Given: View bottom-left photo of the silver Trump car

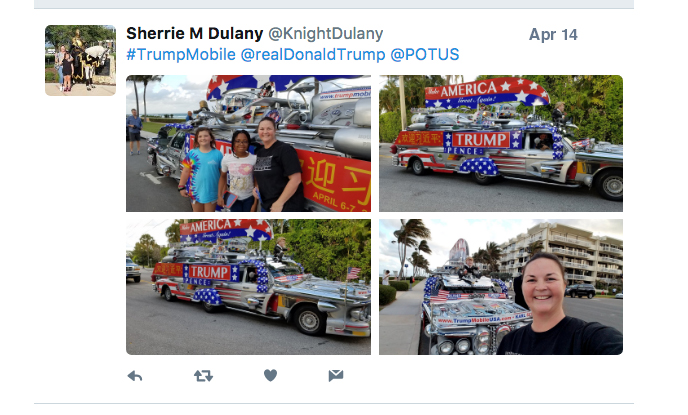Looking at the screenshot, I should point(248,287).
